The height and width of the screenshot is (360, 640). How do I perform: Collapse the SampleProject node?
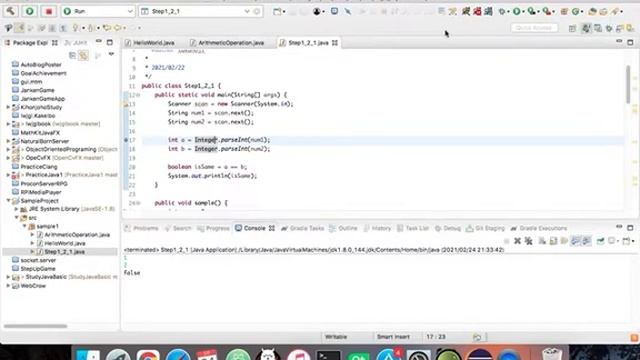[x=8, y=200]
